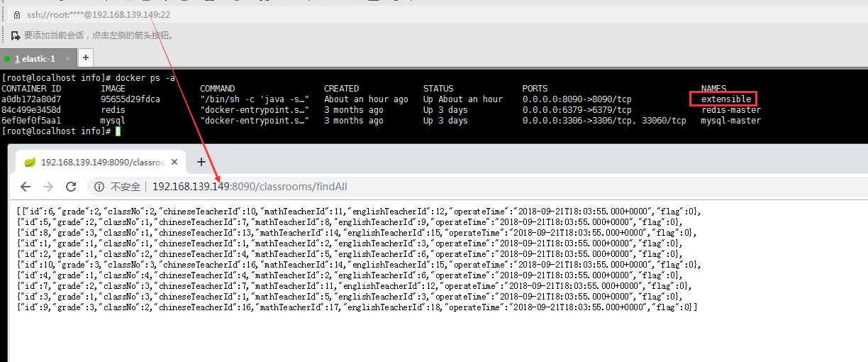Click the NAMES column header
The height and width of the screenshot is (362, 868).
click(714, 89)
